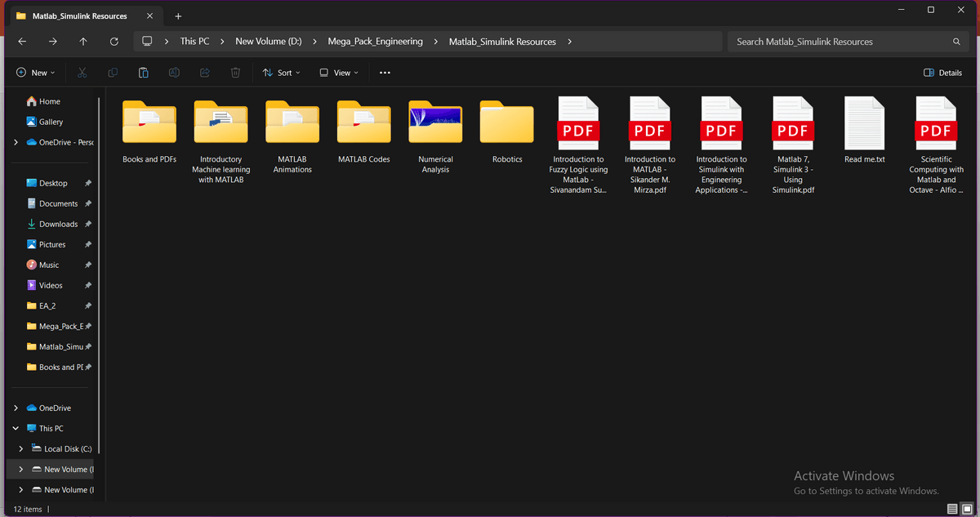
Task: Switch to details list view in status bar
Action: (x=952, y=509)
